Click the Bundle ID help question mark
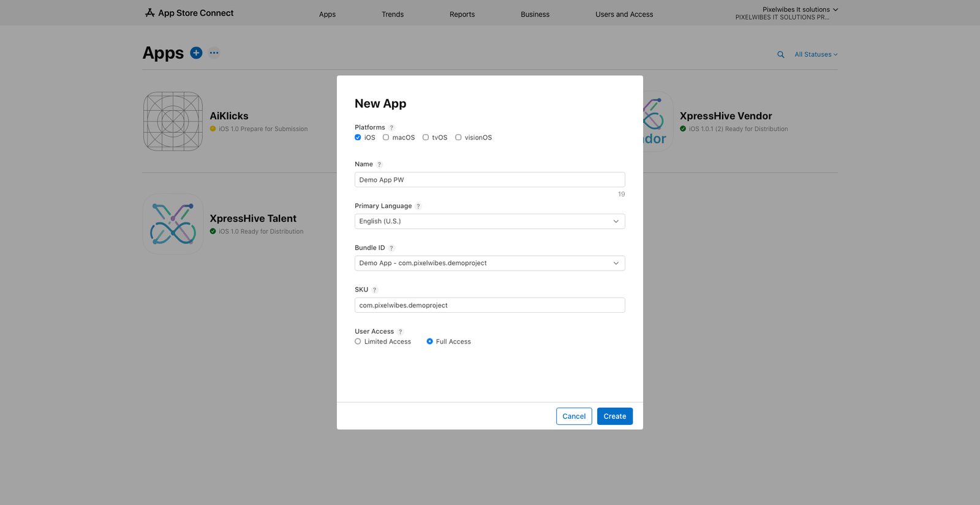980x505 pixels. pyautogui.click(x=392, y=248)
